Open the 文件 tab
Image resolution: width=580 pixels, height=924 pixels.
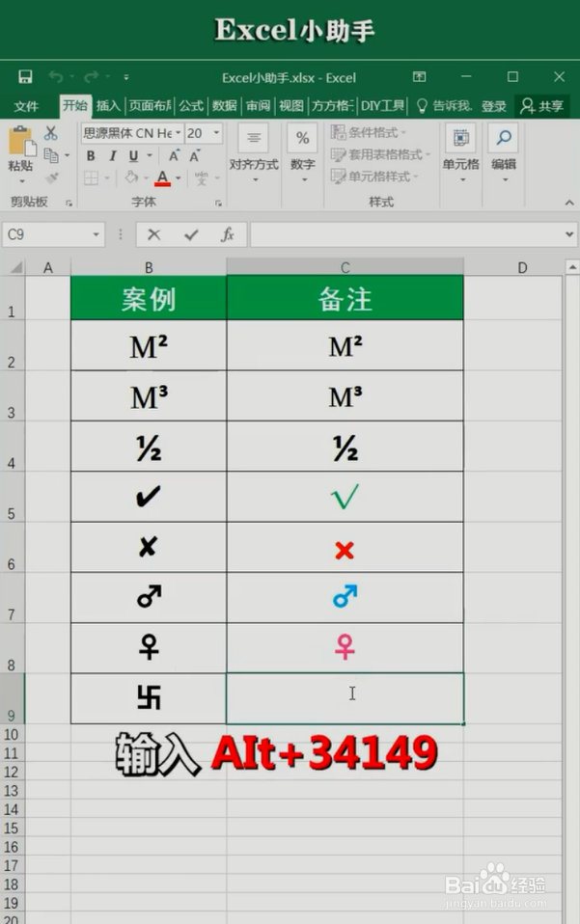(x=26, y=106)
